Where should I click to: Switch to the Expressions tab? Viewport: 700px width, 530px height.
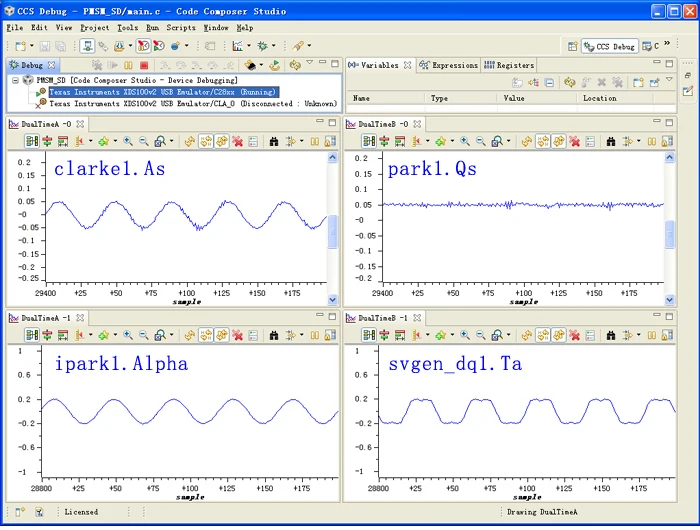click(x=449, y=65)
